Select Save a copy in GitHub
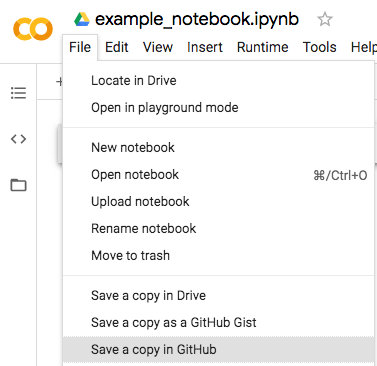The image size is (377, 366). point(219,350)
